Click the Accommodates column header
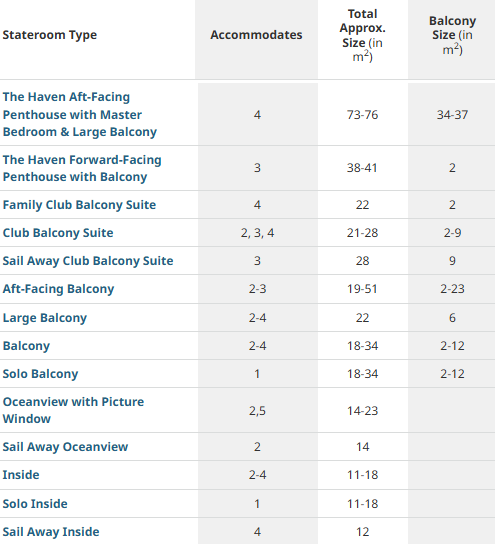This screenshot has width=495, height=544. [256, 35]
